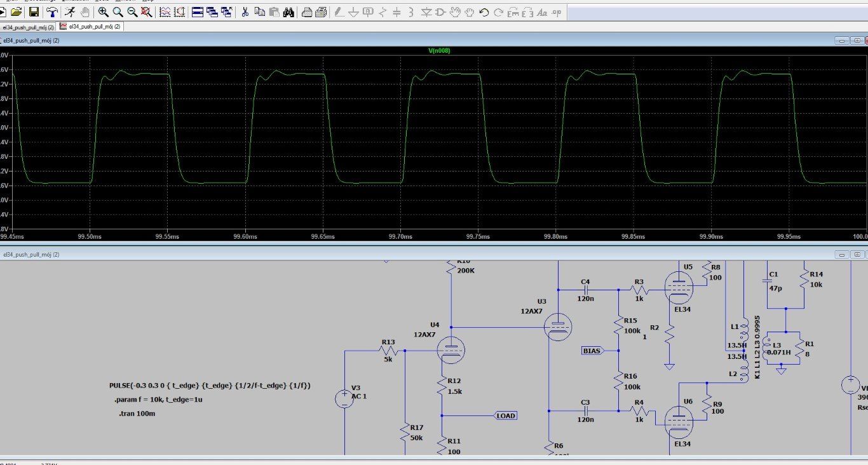
Task: Select the Zoom In magnifier tool
Action: click(103, 12)
